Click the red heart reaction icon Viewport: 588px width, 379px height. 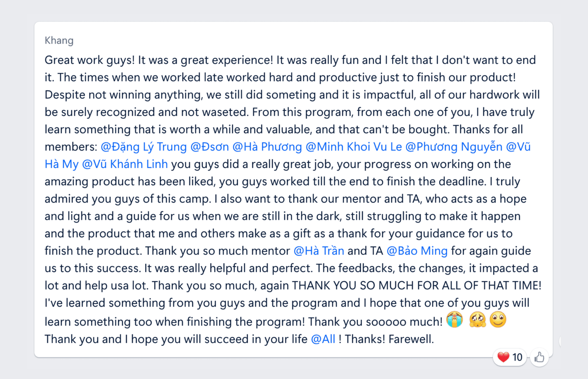(503, 357)
